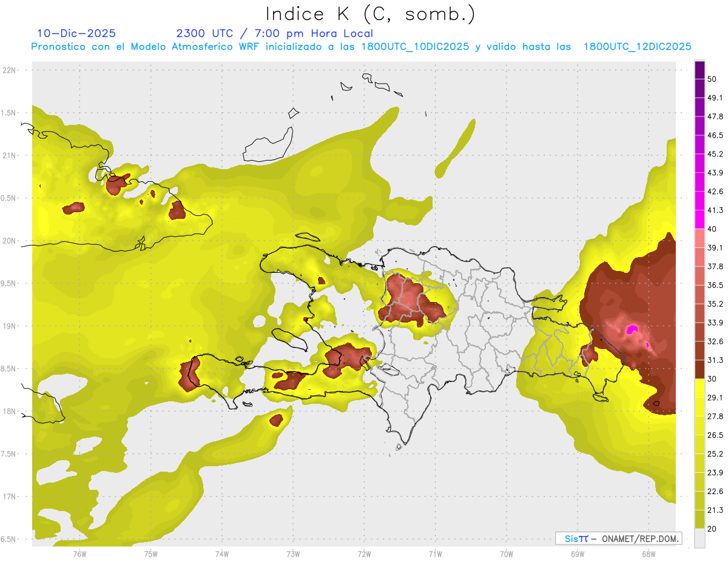Click the colorbar label '20'
The image size is (728, 562).
click(712, 529)
